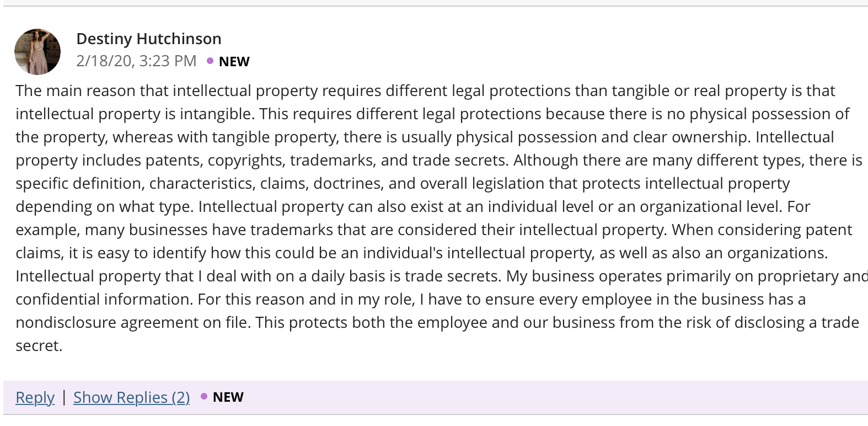Click the purple dot beside the timestamp

click(210, 61)
